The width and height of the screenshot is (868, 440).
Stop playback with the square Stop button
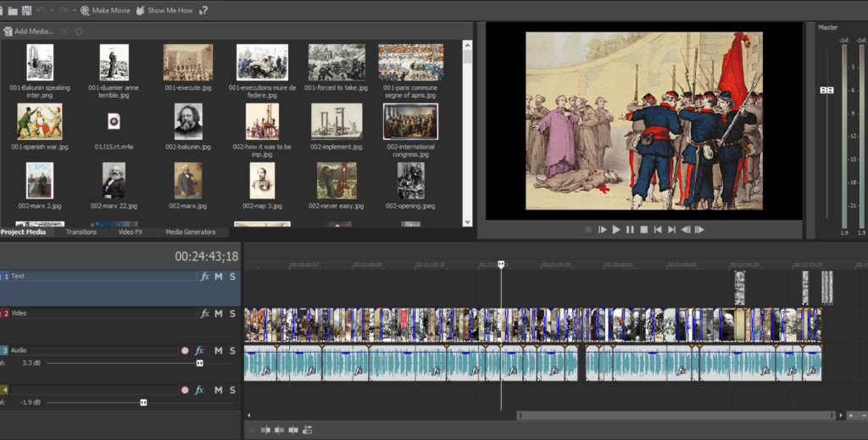tap(644, 230)
